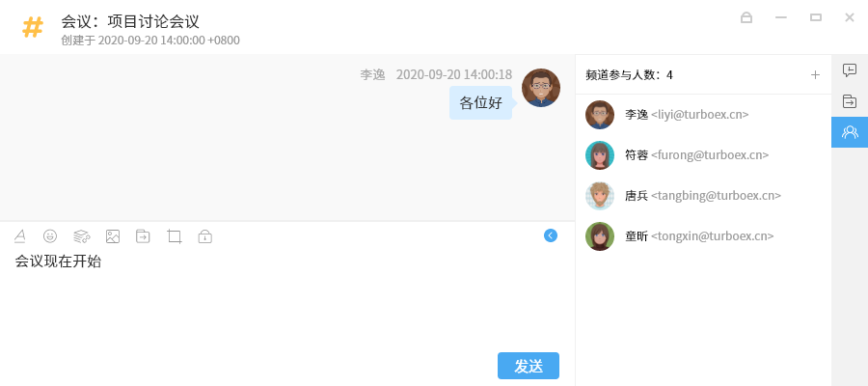Select participant 童昕 in member list

[703, 235]
